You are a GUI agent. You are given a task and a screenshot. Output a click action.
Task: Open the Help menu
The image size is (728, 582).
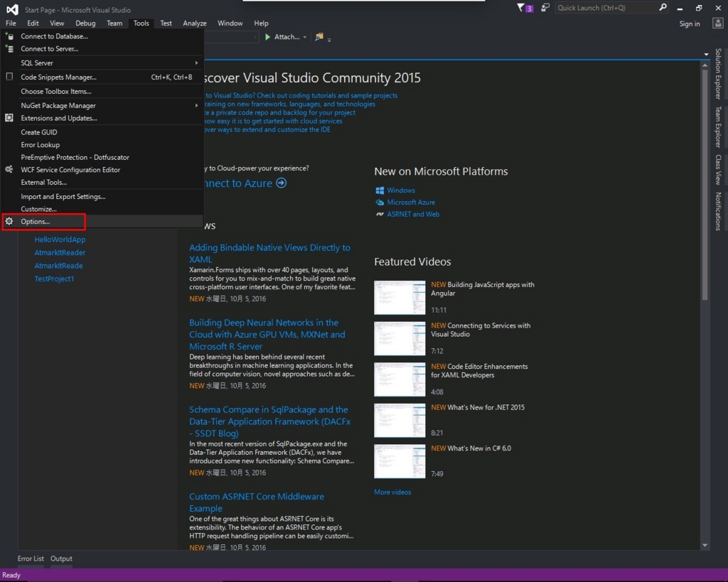point(261,23)
